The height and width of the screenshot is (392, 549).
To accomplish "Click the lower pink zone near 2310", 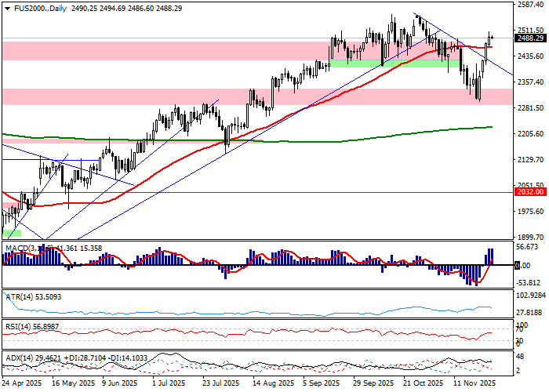I will [x=235, y=96].
